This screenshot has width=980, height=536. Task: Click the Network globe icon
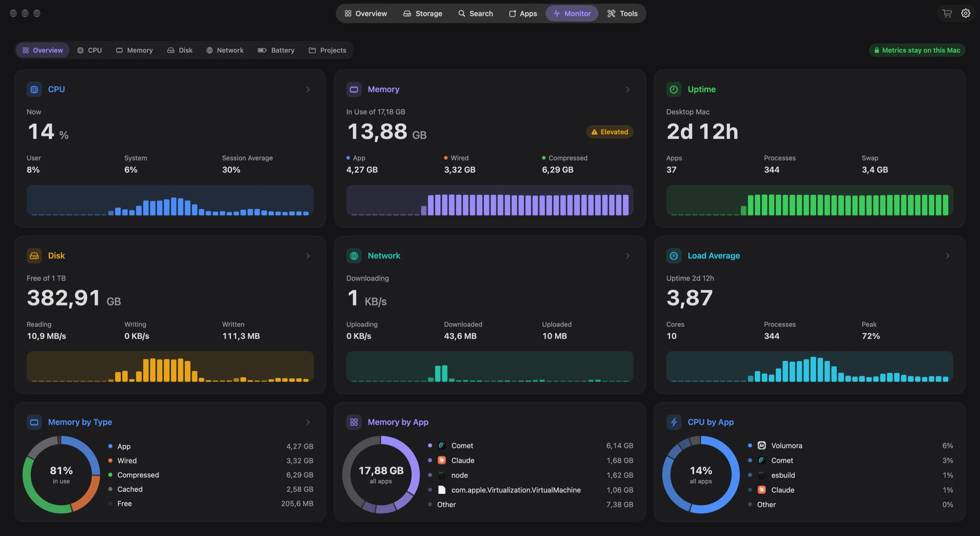point(354,255)
